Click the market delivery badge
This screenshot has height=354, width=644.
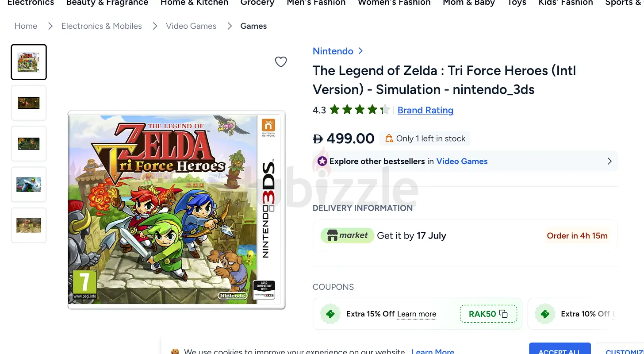[x=347, y=235]
